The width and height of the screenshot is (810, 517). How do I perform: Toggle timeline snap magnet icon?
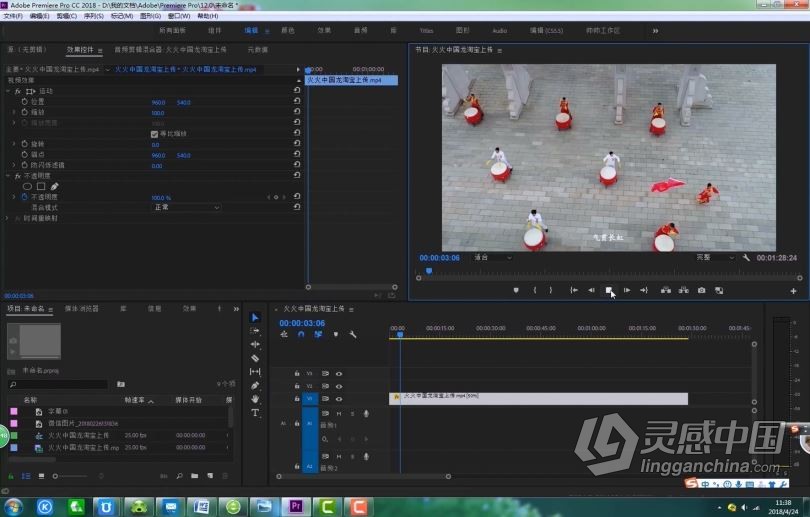tap(301, 334)
